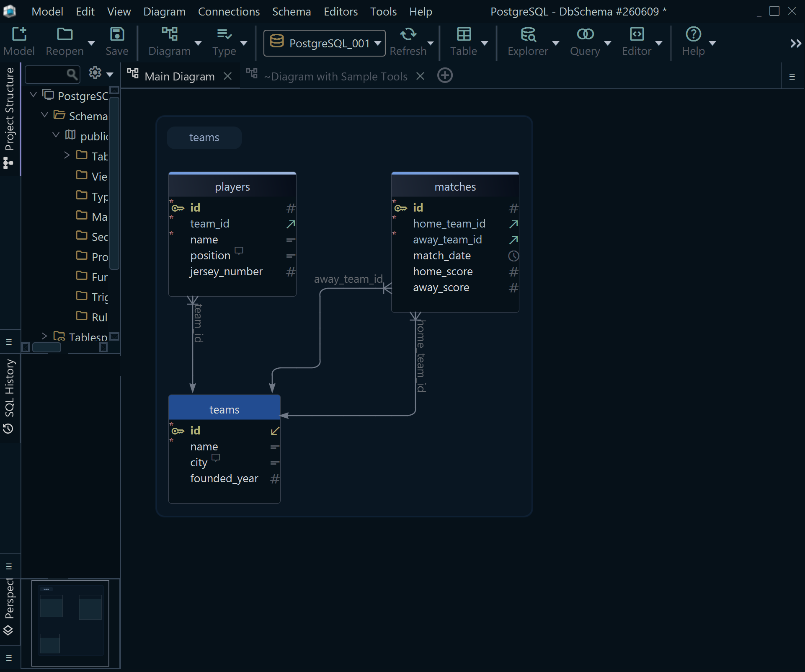Expand the Tablespaces tree node
This screenshot has width=805, height=672.
[44, 336]
